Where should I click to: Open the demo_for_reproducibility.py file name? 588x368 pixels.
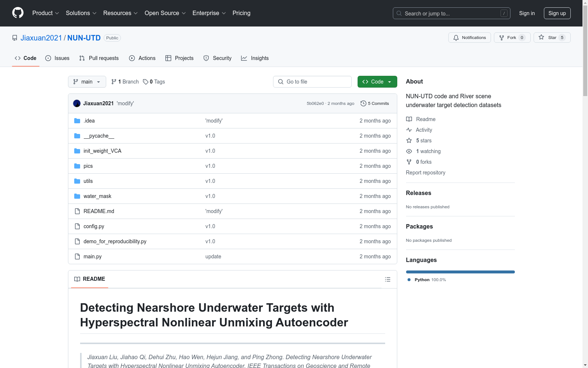click(x=115, y=241)
